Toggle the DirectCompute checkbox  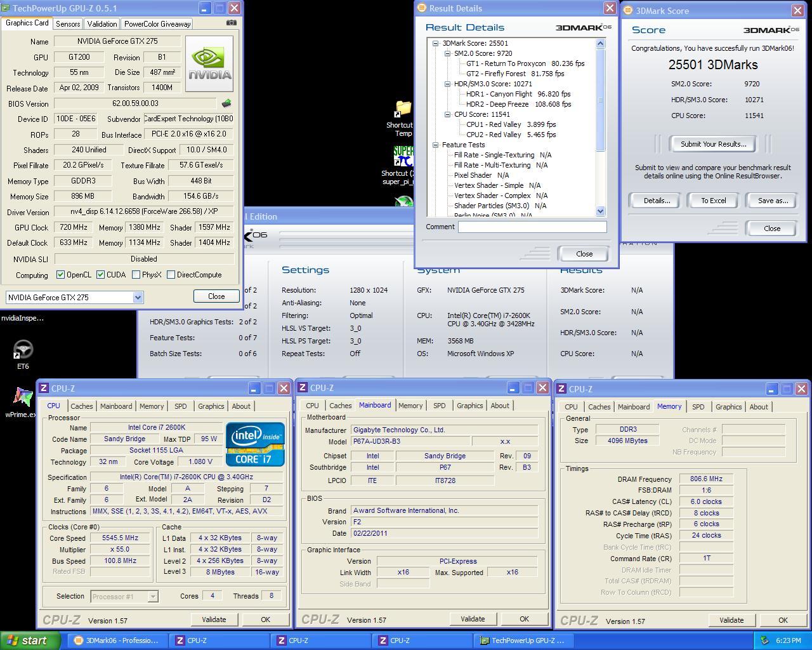tap(171, 275)
